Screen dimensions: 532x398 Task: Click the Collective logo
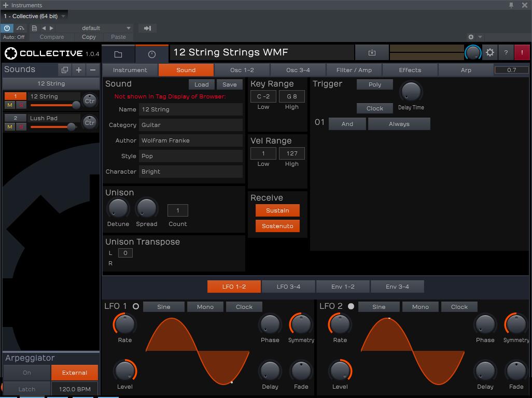[x=10, y=53]
